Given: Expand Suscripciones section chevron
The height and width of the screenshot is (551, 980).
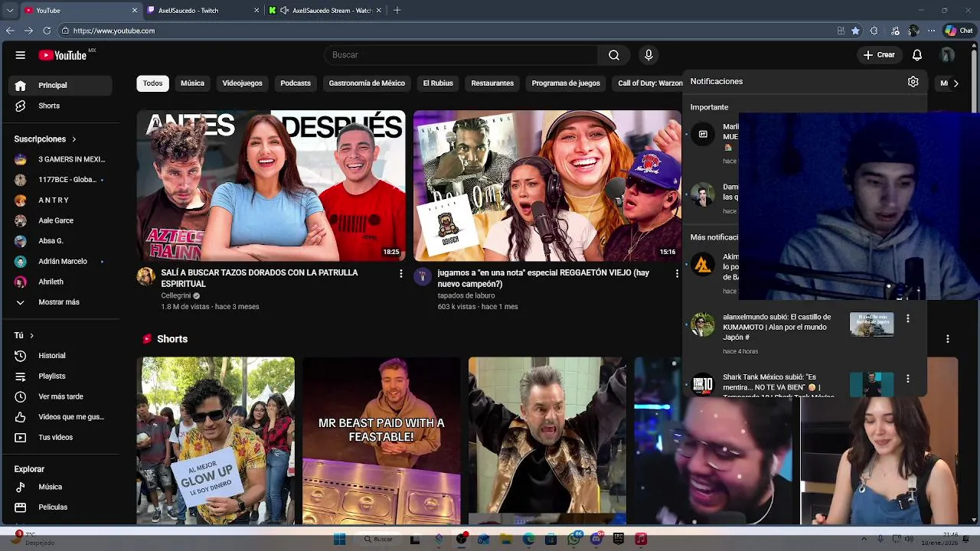Looking at the screenshot, I should (74, 139).
